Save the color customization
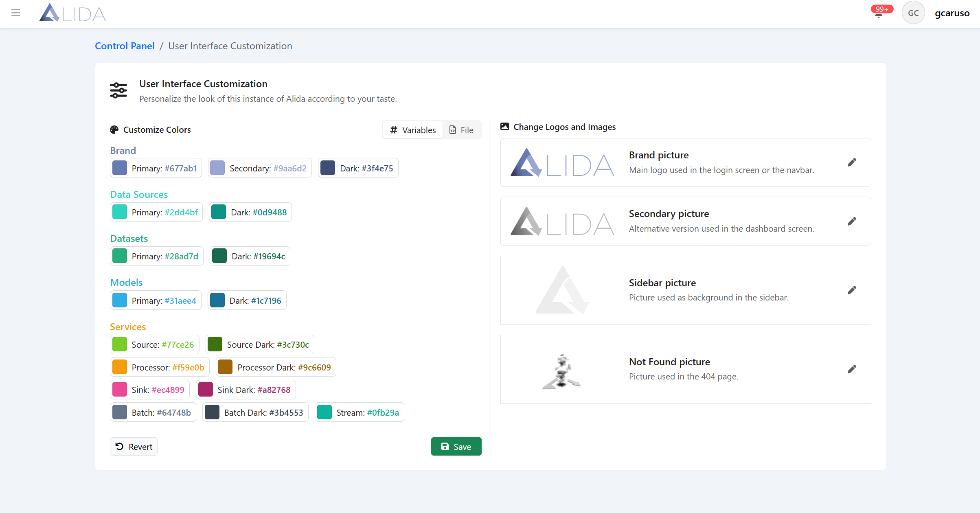The height and width of the screenshot is (513, 980). [456, 447]
